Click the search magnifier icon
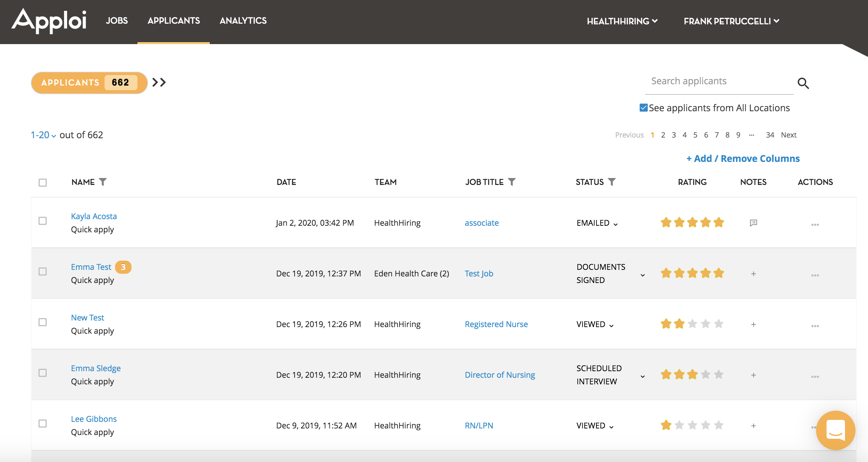Screen dimensions: 868x462 coord(803,83)
